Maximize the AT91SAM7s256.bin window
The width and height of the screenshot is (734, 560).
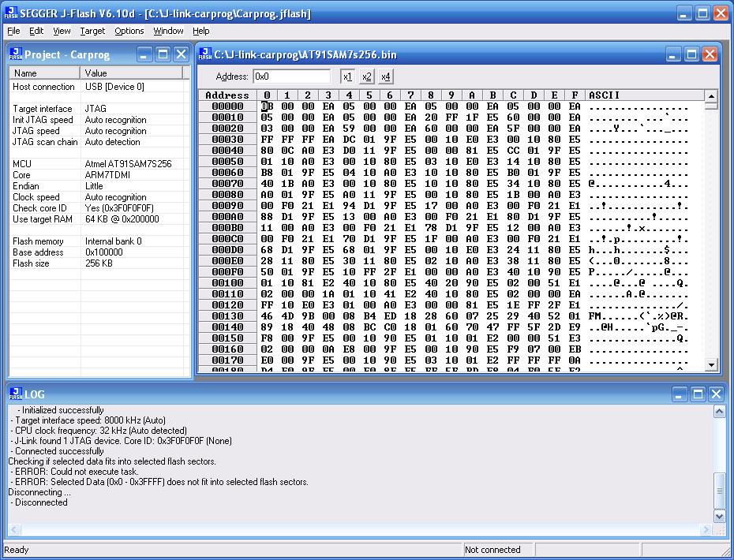coord(692,54)
